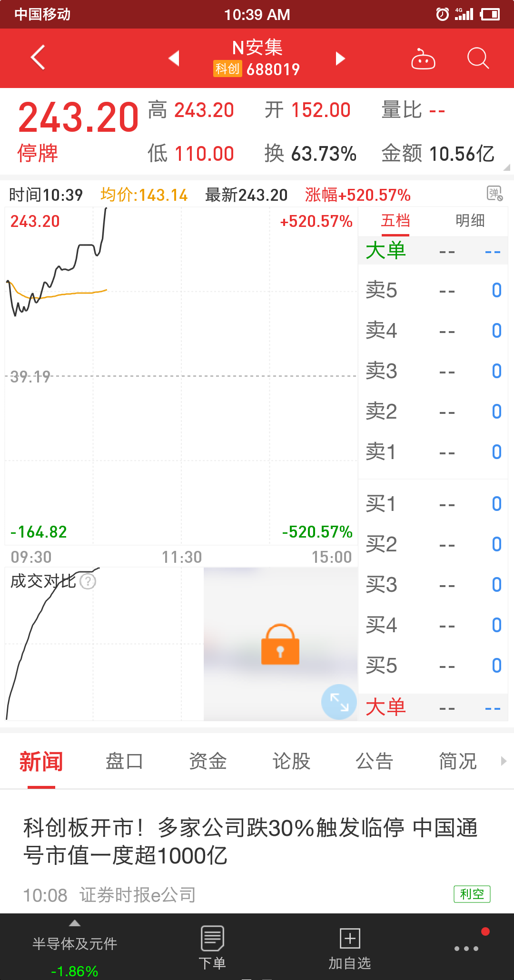
Task: Switch to the 明细 tab
Action: point(470,221)
